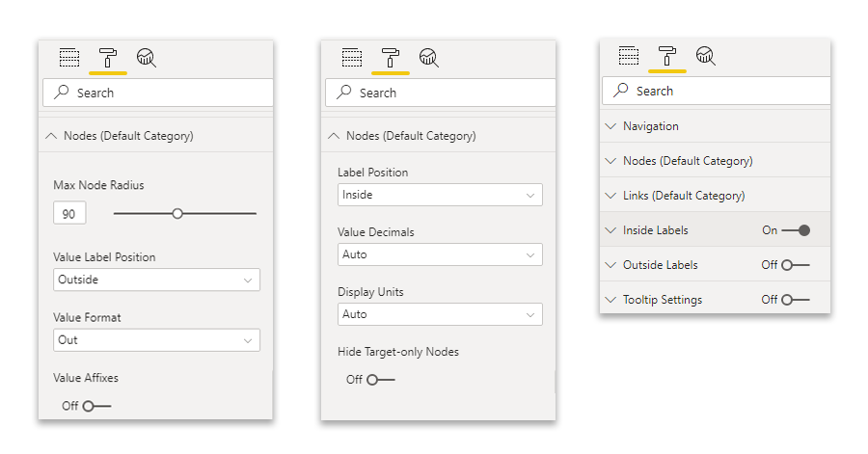
Task: Open Value Format dropdown showing Out
Action: [x=156, y=340]
